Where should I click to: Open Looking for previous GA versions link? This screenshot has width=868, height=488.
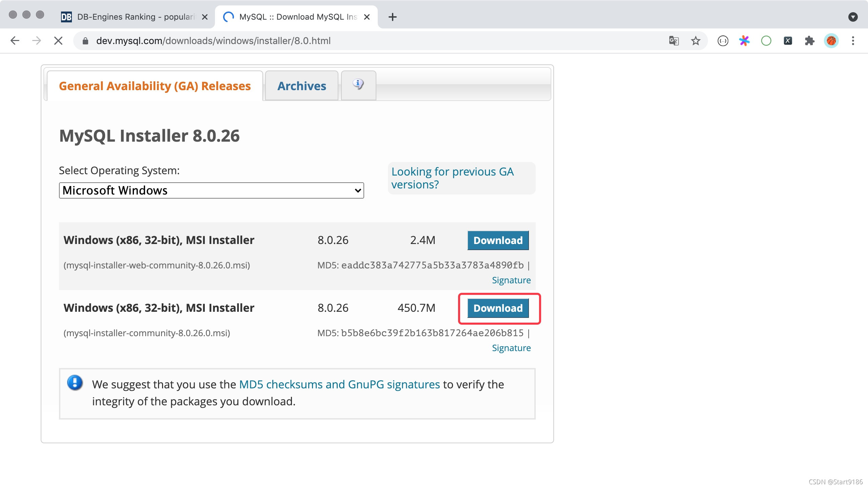tap(452, 178)
